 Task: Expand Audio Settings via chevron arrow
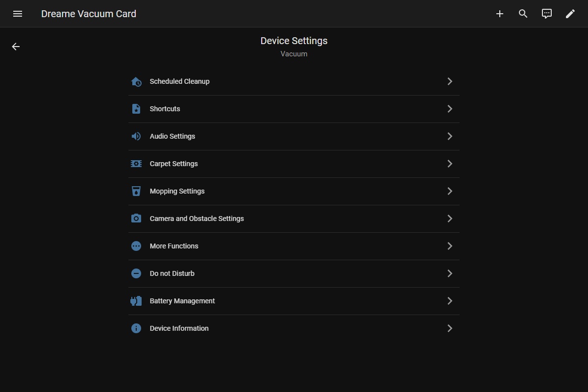pos(450,136)
